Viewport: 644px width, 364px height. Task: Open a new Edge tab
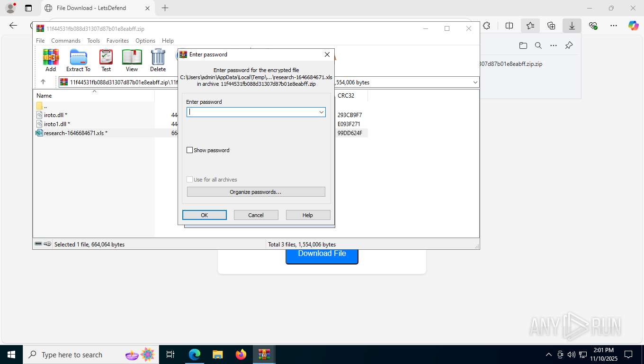[x=165, y=8]
